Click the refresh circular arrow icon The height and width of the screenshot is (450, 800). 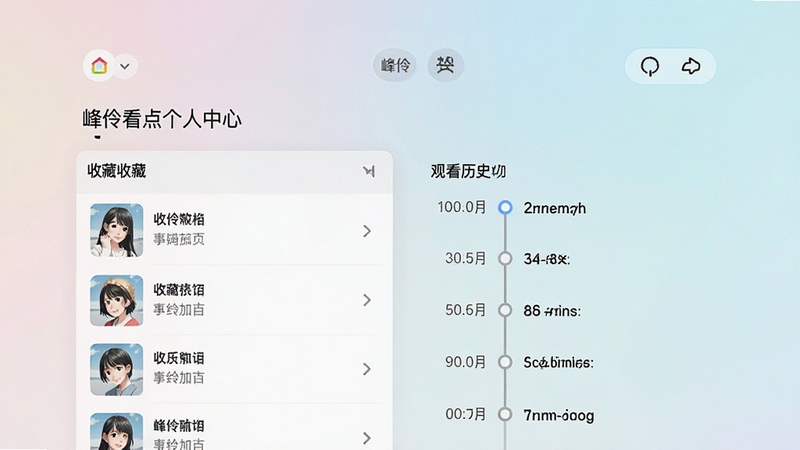tap(650, 66)
